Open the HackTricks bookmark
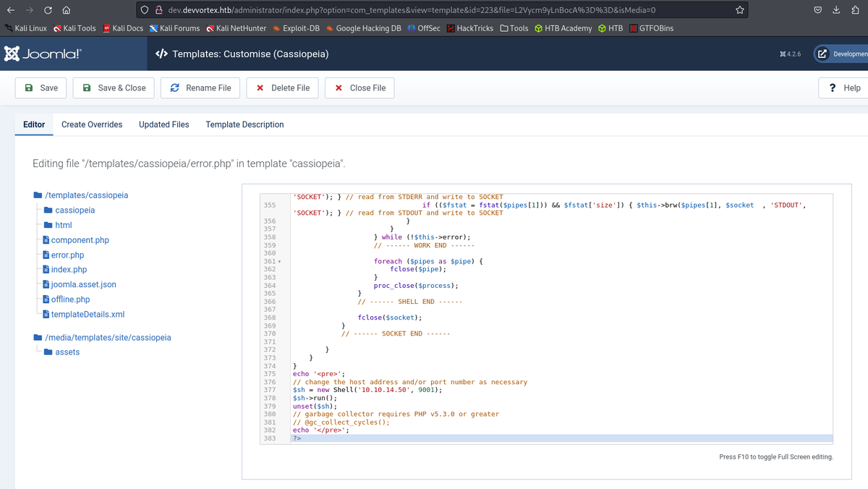 coord(470,28)
